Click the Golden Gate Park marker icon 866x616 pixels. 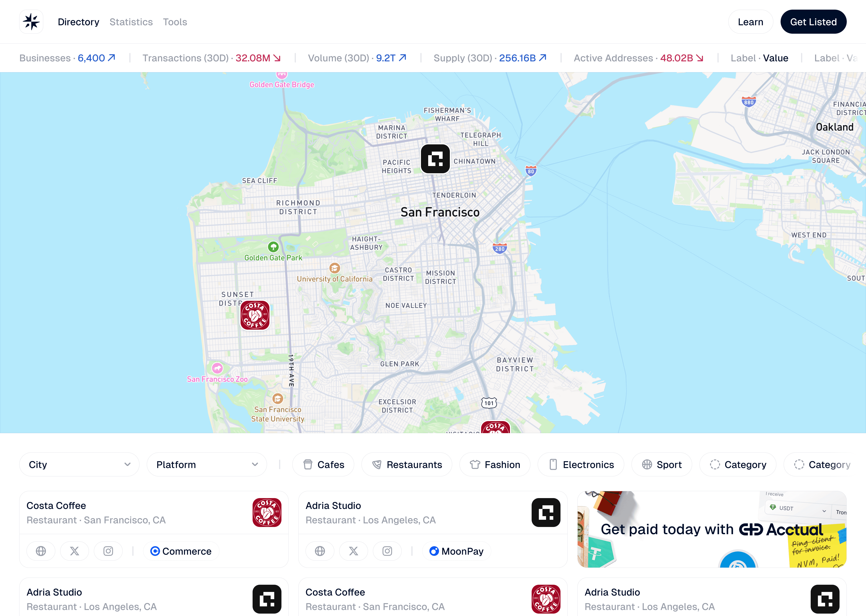(x=273, y=247)
